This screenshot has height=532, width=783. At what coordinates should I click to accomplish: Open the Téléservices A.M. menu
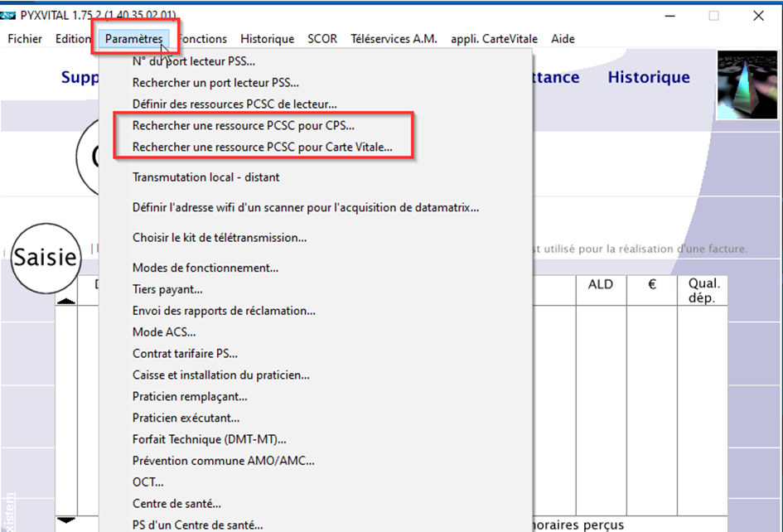[x=394, y=39]
